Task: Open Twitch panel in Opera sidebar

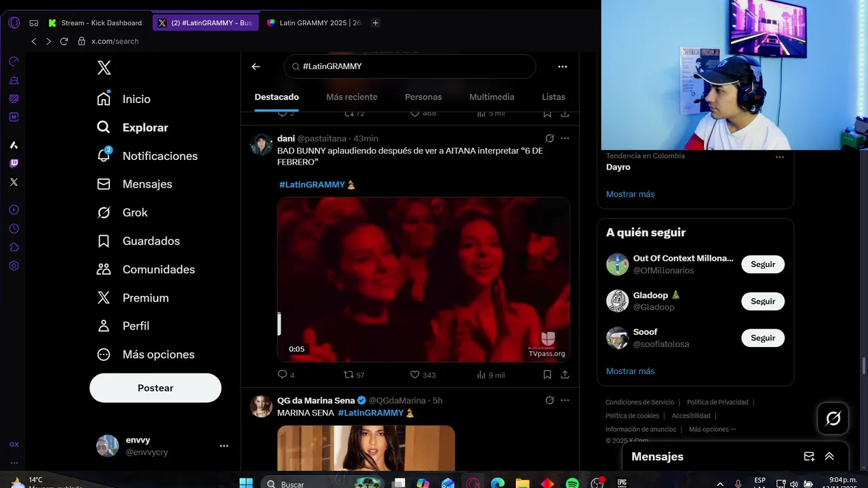Action: click(x=14, y=163)
